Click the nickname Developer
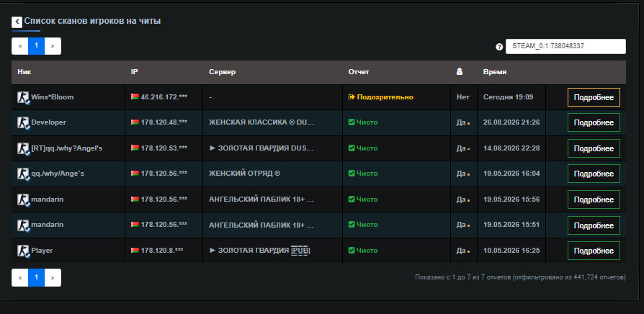 pyautogui.click(x=48, y=122)
